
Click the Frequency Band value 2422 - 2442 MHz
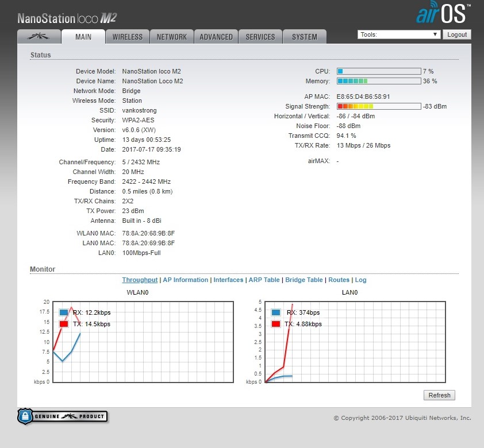147,181
